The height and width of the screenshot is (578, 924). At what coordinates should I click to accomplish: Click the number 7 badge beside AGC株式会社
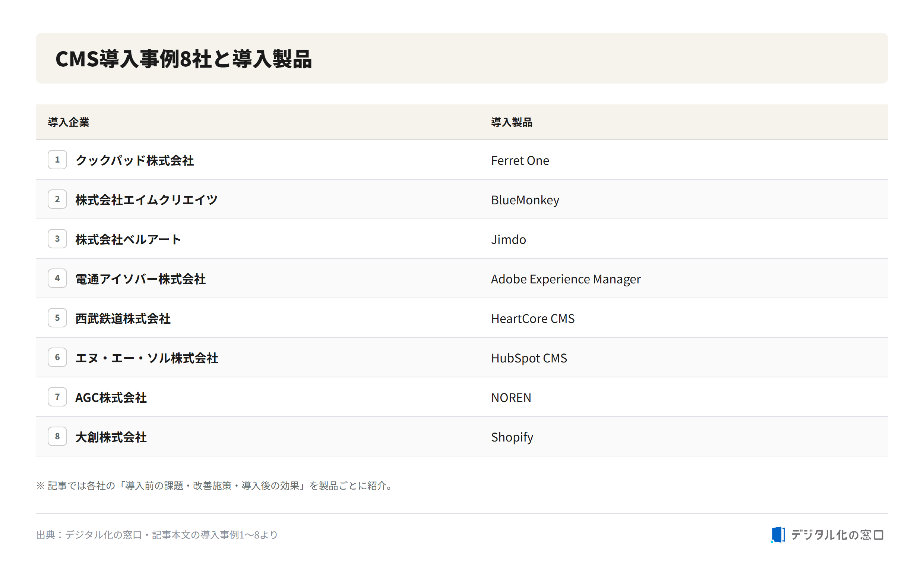(x=57, y=397)
